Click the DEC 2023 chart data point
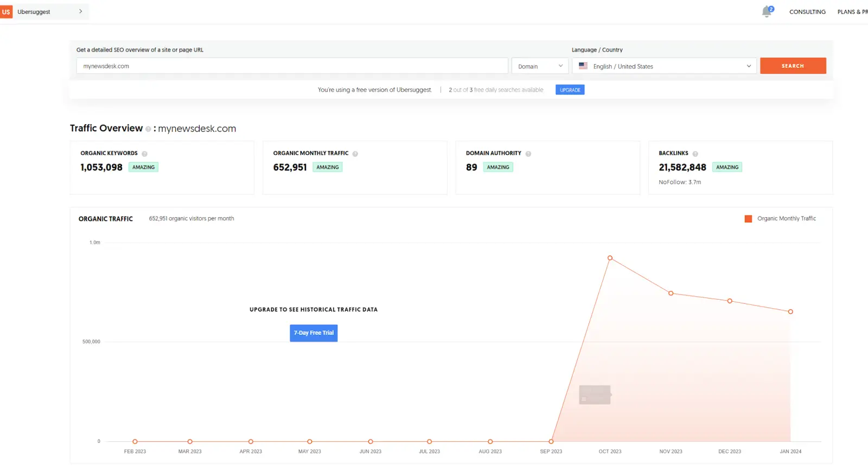Viewport: 868px width, 470px height. tap(730, 301)
